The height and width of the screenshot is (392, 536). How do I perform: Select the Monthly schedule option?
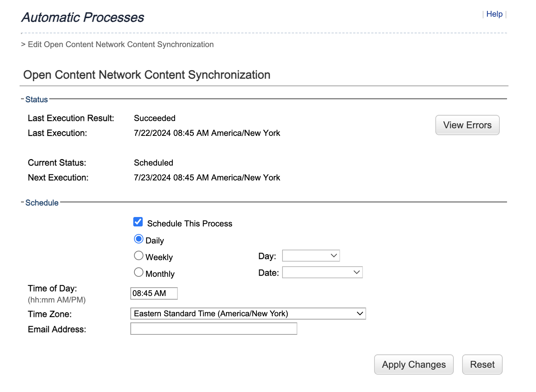(x=138, y=272)
